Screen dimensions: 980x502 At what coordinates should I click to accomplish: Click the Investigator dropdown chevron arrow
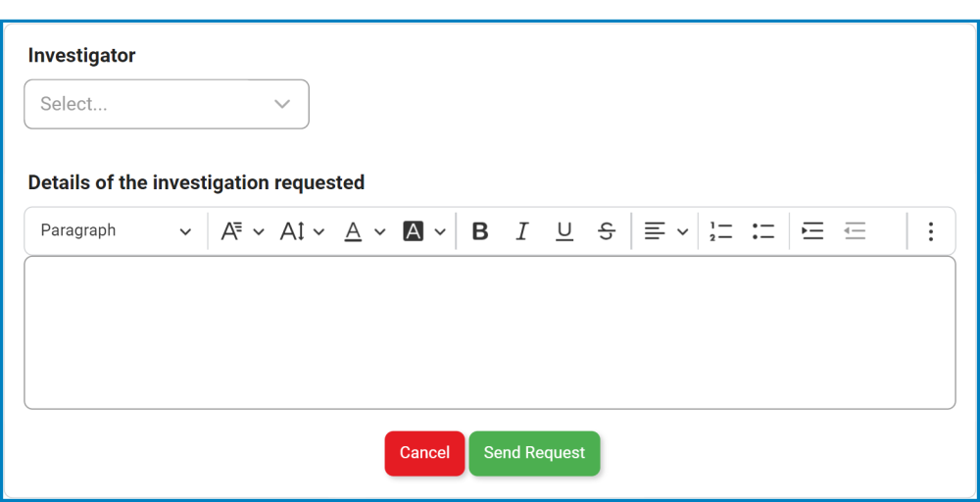click(x=282, y=104)
